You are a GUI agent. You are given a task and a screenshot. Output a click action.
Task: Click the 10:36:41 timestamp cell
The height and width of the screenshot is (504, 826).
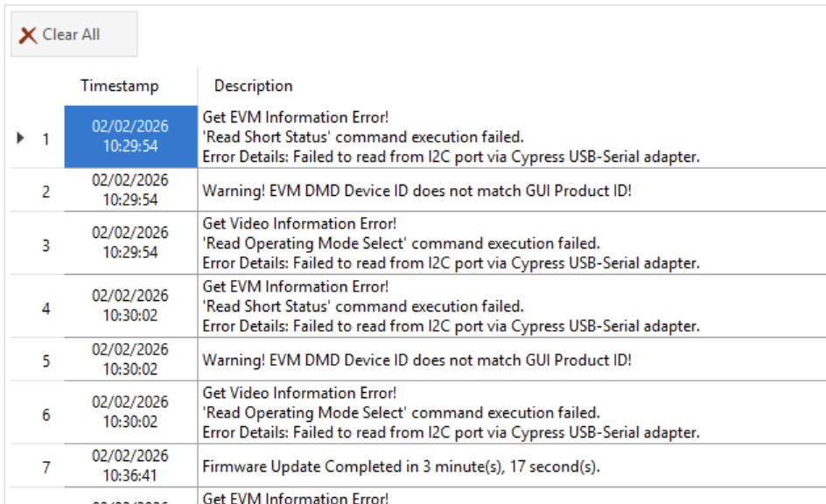tap(130, 465)
